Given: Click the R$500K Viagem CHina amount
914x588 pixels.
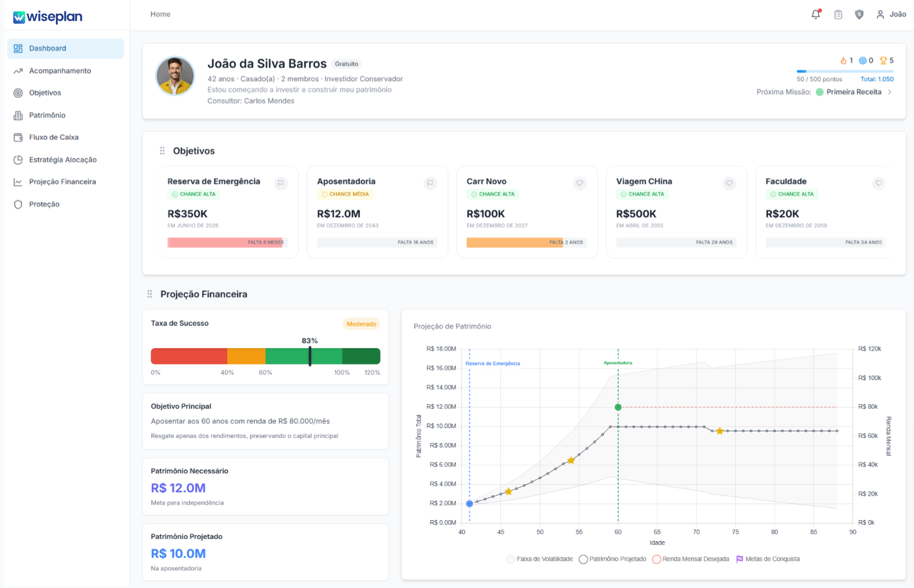Looking at the screenshot, I should (636, 214).
